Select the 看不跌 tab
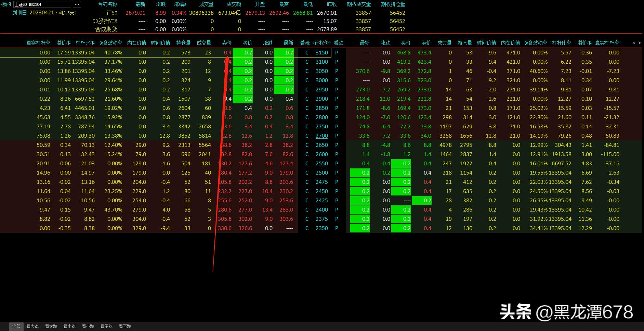 coord(125,327)
